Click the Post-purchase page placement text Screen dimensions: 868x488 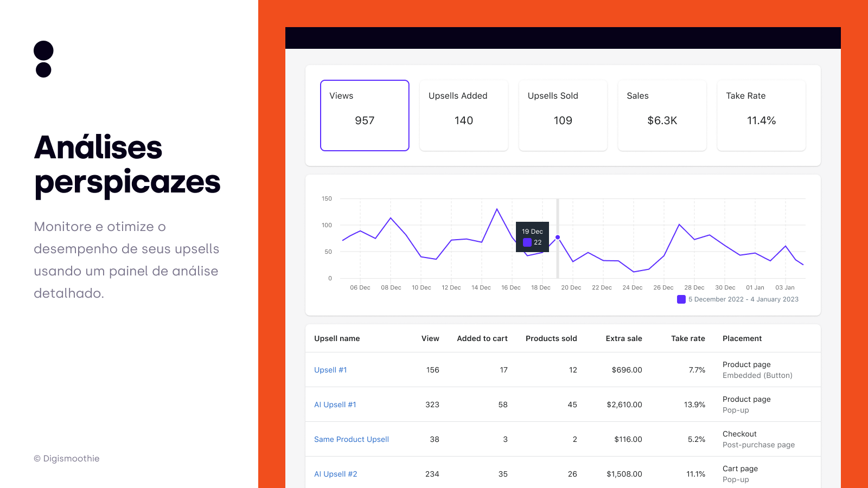(758, 445)
